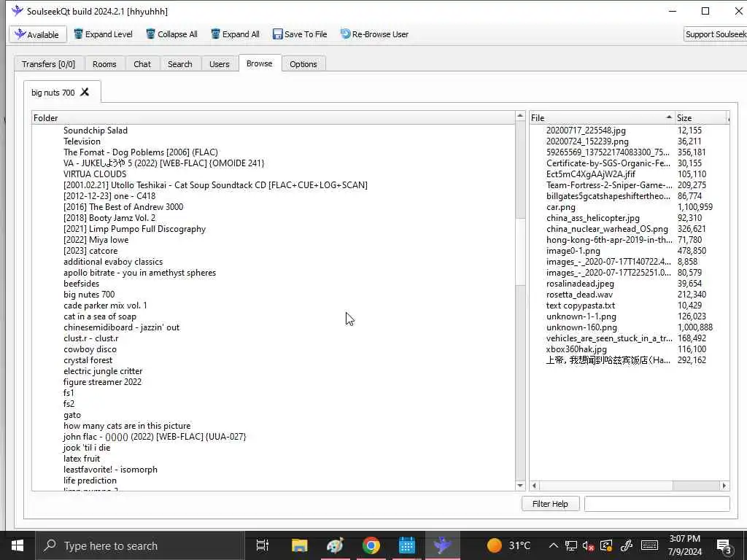Screen dimensions: 747x560
Task: Sort by the Folder column header
Action: [273, 117]
